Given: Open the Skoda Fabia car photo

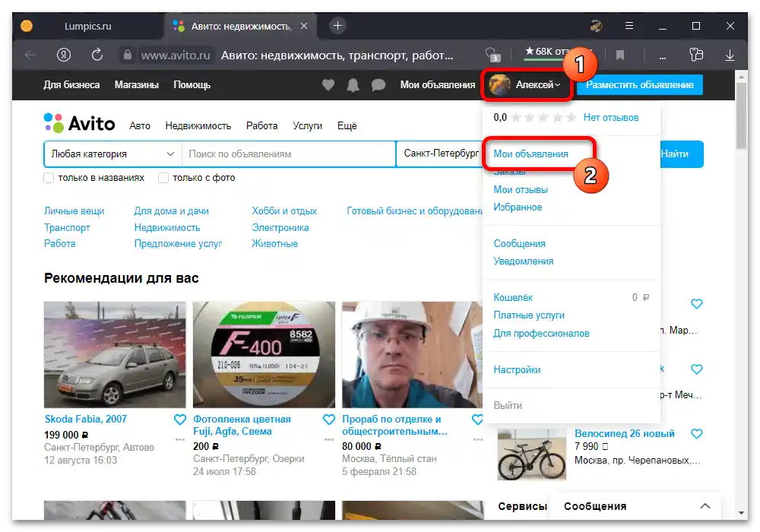Looking at the screenshot, I should pos(115,355).
